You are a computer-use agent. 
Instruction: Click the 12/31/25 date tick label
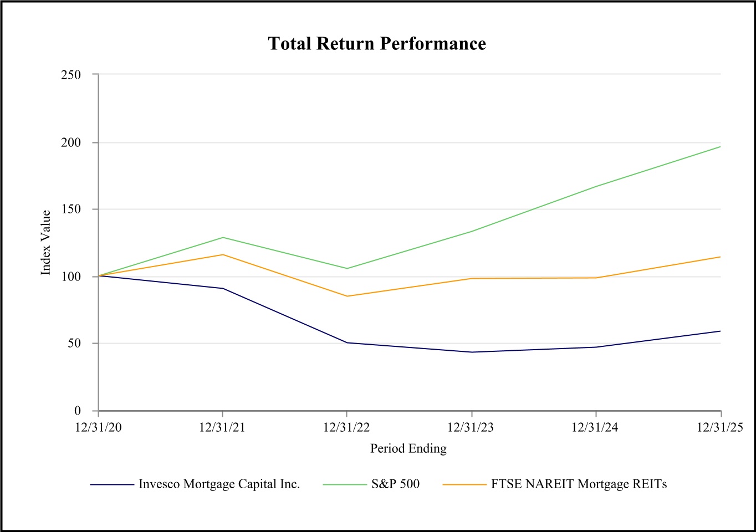point(719,428)
